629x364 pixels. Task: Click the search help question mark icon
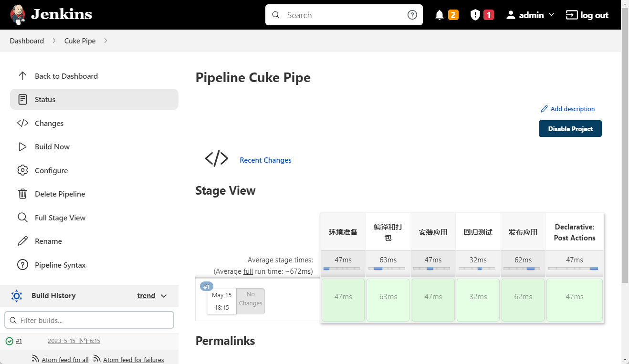click(x=412, y=15)
